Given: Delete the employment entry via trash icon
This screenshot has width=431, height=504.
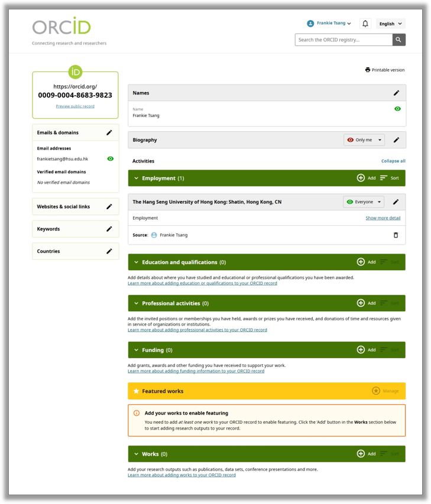Looking at the screenshot, I should (x=396, y=235).
